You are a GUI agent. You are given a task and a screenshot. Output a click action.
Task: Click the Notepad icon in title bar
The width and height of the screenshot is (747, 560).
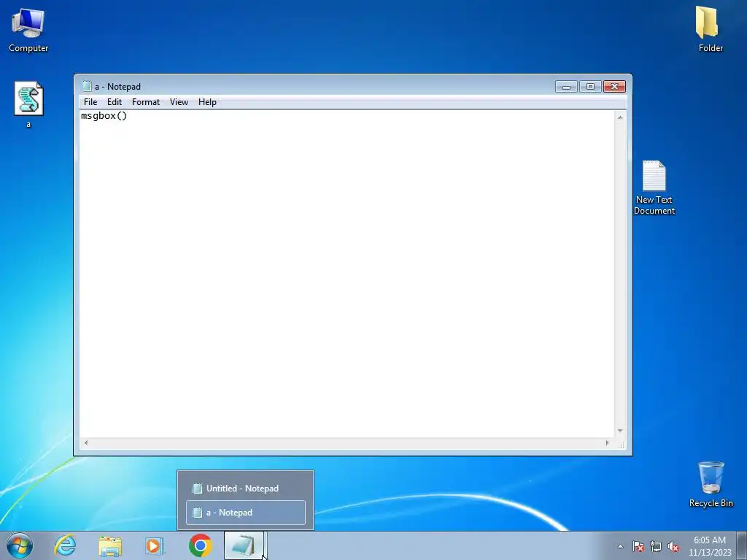pos(87,86)
